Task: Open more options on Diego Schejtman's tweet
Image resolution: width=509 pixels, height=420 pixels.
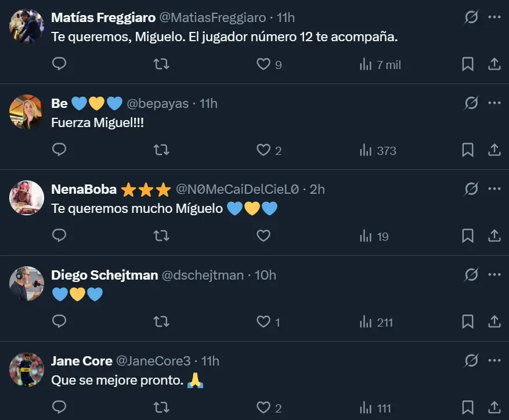Action: (x=494, y=275)
